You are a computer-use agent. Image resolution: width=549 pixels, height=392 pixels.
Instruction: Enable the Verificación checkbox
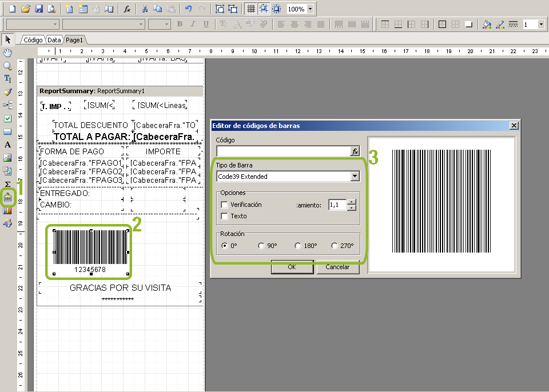point(224,205)
